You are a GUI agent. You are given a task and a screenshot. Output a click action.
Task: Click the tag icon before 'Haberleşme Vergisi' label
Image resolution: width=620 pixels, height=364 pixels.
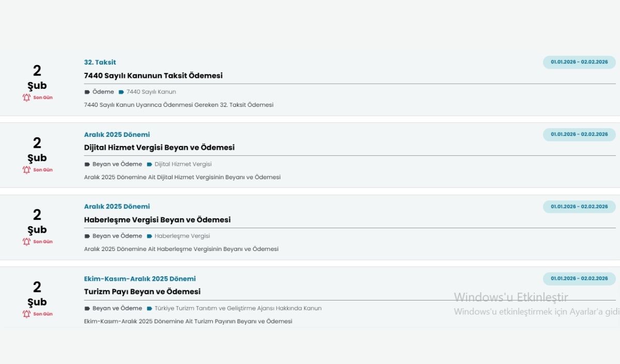[149, 236]
